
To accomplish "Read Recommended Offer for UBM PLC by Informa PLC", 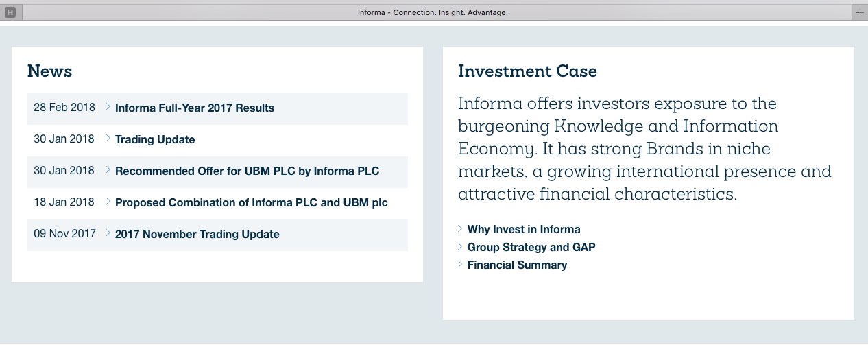I will [247, 171].
